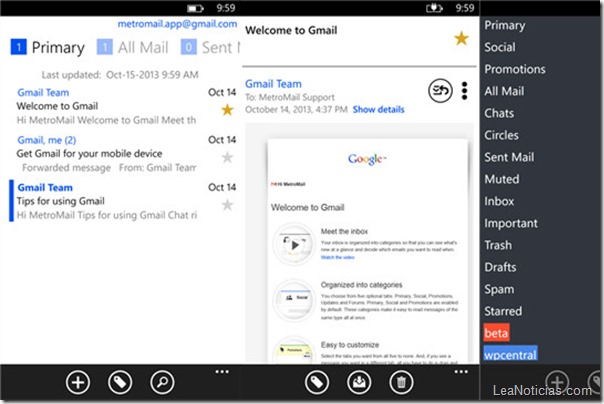Image resolution: width=604 pixels, height=404 pixels.
Task: Star the Tips for using Gmail email
Action: [227, 205]
